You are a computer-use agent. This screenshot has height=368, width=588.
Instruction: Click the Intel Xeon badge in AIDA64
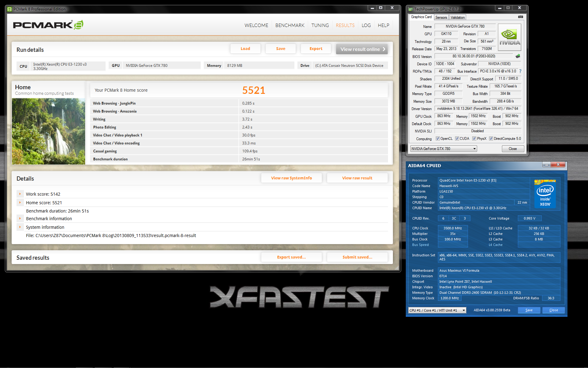tap(545, 194)
